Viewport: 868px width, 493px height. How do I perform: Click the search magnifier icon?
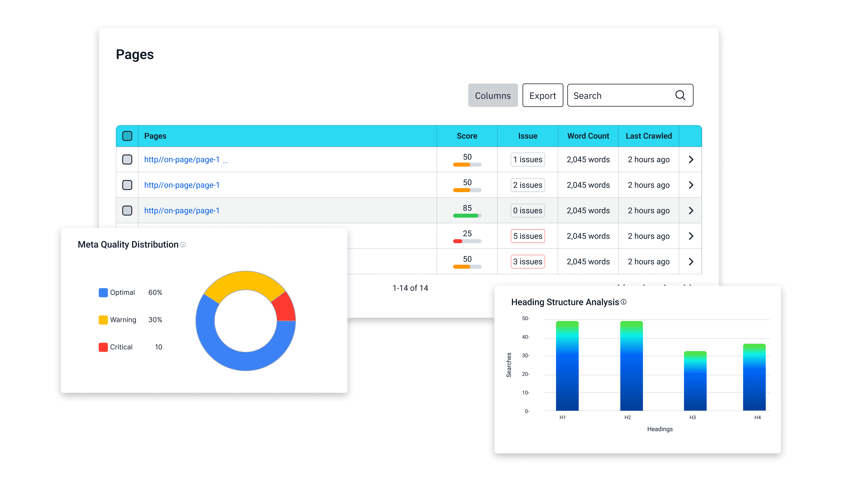coord(680,95)
